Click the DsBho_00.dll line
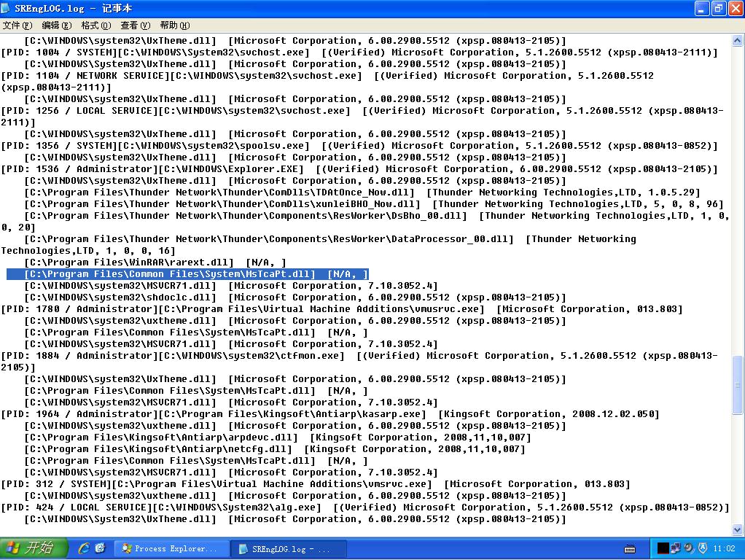 365,222
